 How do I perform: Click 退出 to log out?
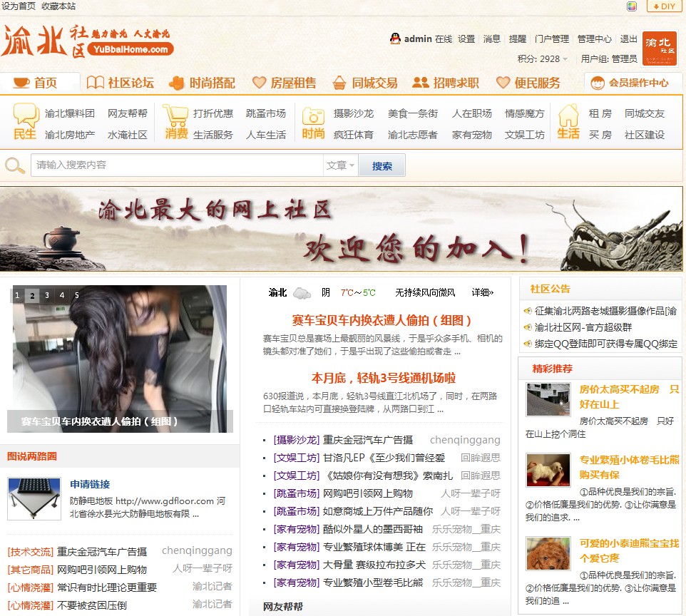point(629,39)
